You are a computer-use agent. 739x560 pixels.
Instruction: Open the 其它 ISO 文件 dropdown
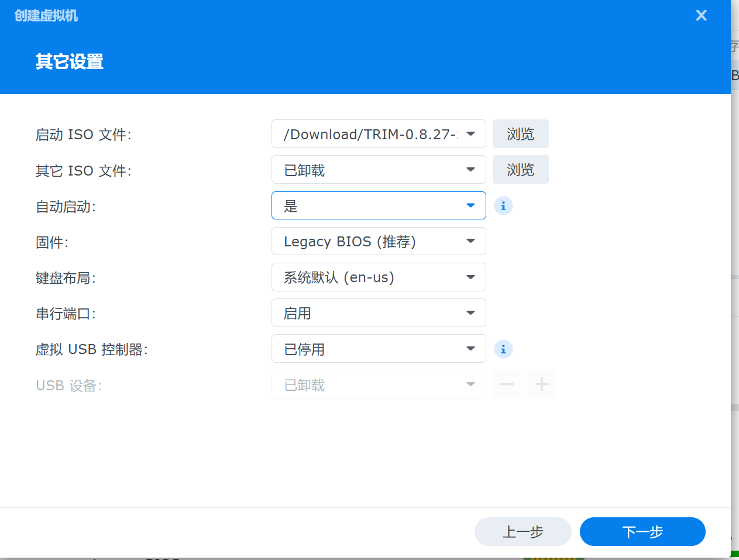(x=379, y=170)
